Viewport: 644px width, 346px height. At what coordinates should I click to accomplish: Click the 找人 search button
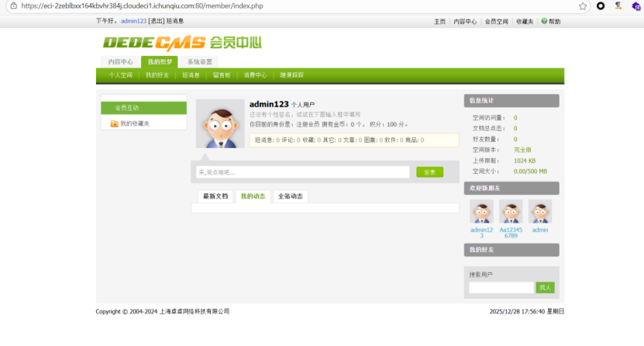(x=545, y=287)
